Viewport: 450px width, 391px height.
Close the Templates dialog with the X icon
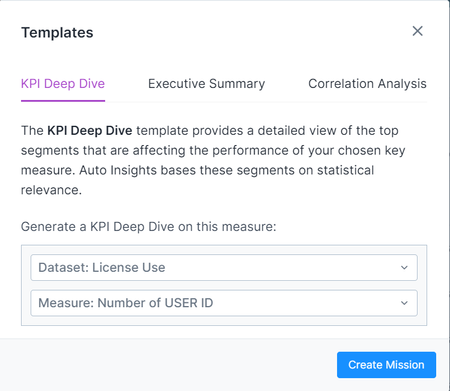[x=417, y=31]
